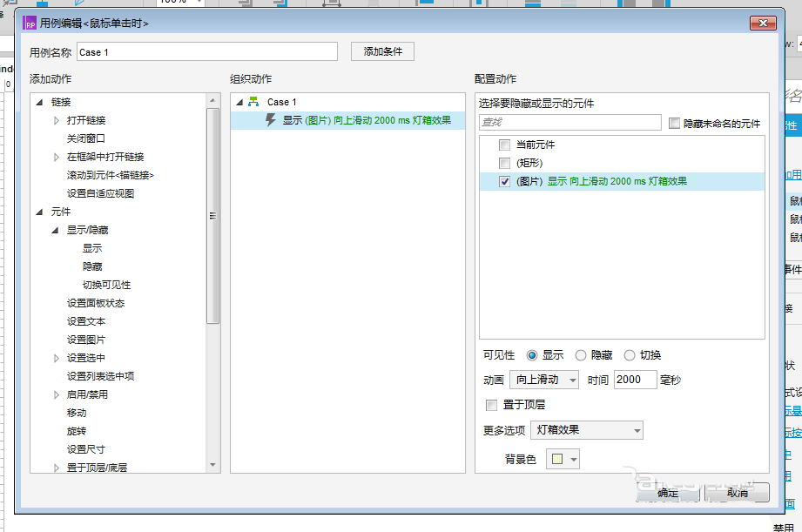Enable the 置于顶层 checkbox
The height and width of the screenshot is (532, 802).
click(x=491, y=405)
